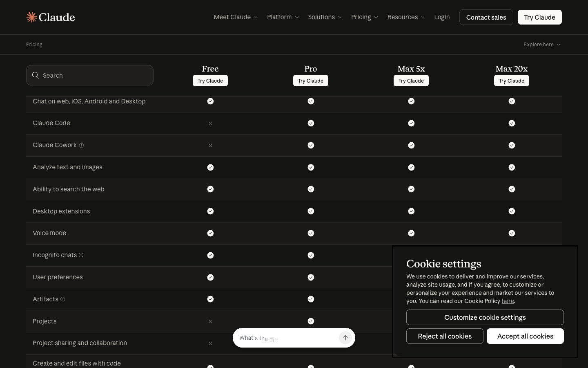Open the Resources navigation menu
This screenshot has width=588, height=368.
click(406, 17)
